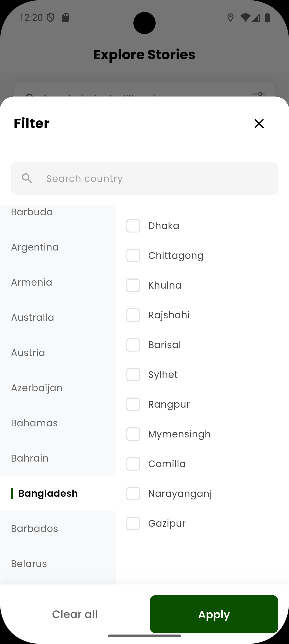
Task: Open Barbados in the country list
Action: pos(35,529)
